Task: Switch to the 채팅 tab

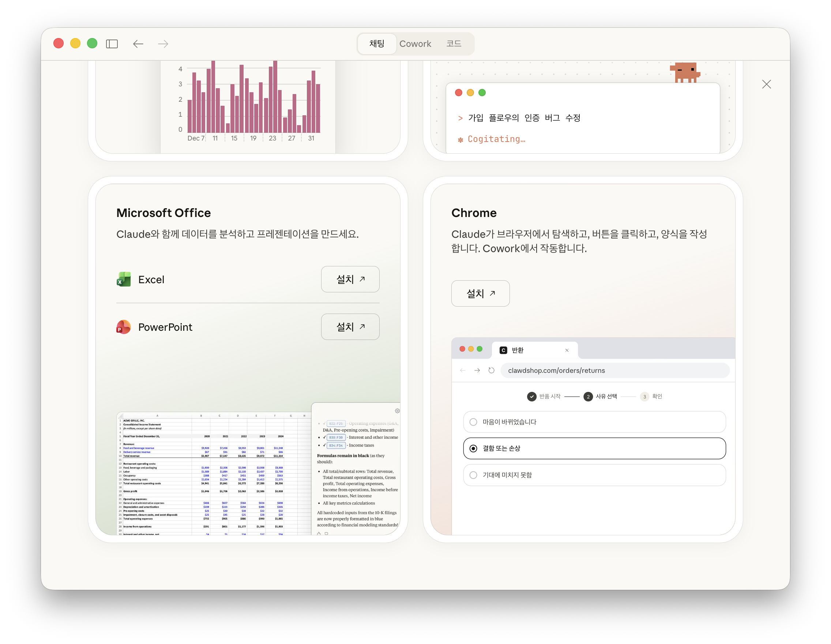Action: coord(377,44)
